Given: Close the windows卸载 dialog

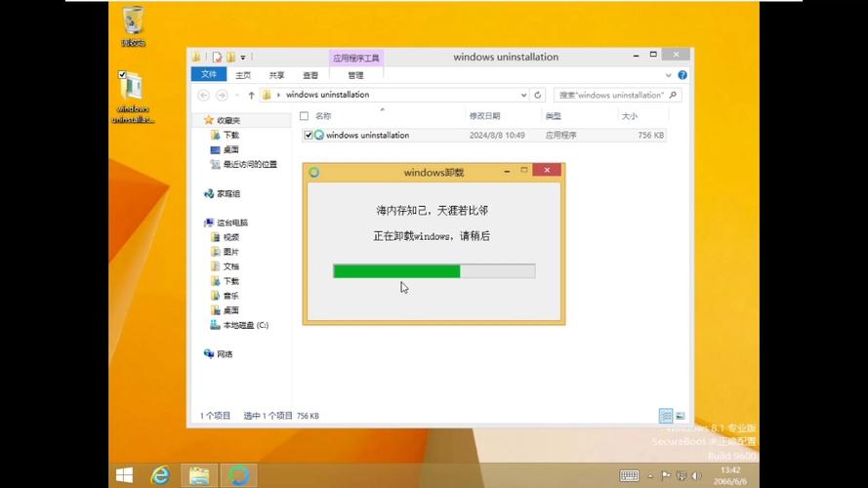Looking at the screenshot, I should point(547,171).
